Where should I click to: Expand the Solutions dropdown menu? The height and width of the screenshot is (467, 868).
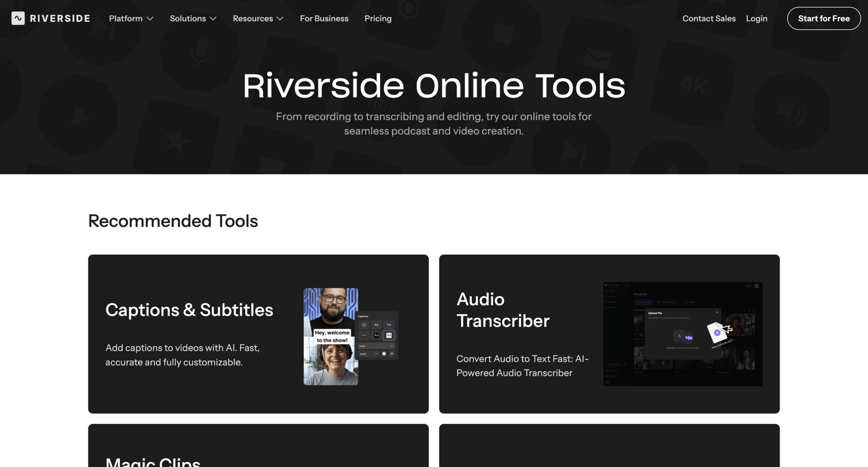(193, 18)
